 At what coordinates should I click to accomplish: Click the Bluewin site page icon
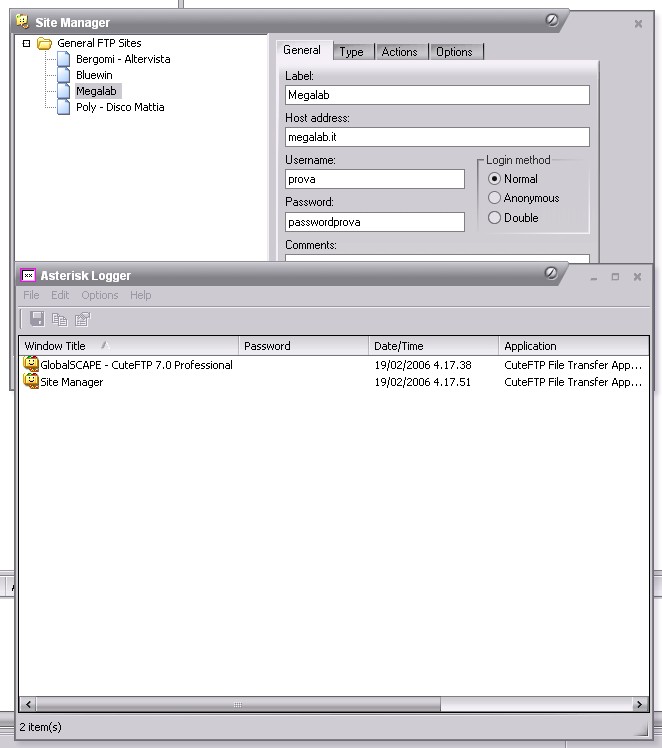(x=63, y=75)
